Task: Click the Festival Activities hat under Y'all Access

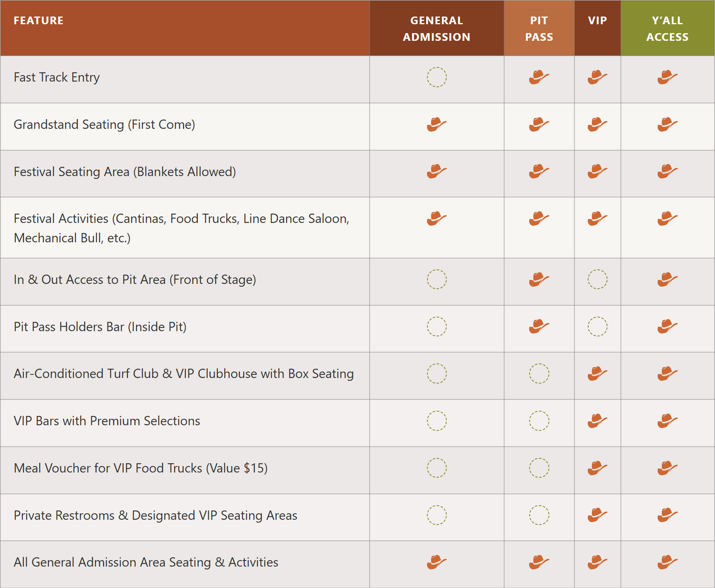Action: click(x=667, y=218)
